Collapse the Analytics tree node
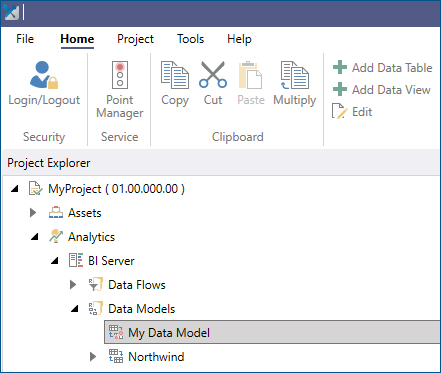Viewport: 441px width, 373px height. pyautogui.click(x=35, y=237)
